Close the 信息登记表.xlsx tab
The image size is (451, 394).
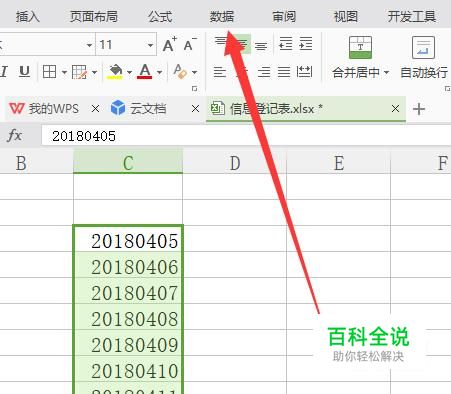pos(395,109)
